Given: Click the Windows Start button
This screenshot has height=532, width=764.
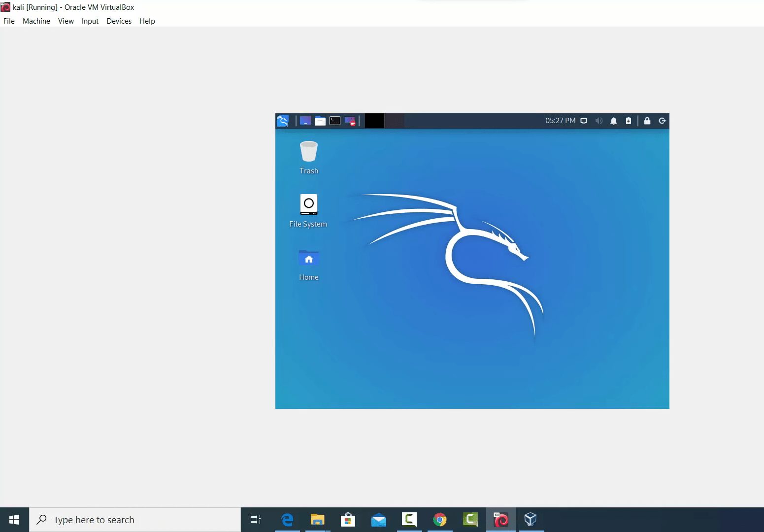Looking at the screenshot, I should point(14,520).
